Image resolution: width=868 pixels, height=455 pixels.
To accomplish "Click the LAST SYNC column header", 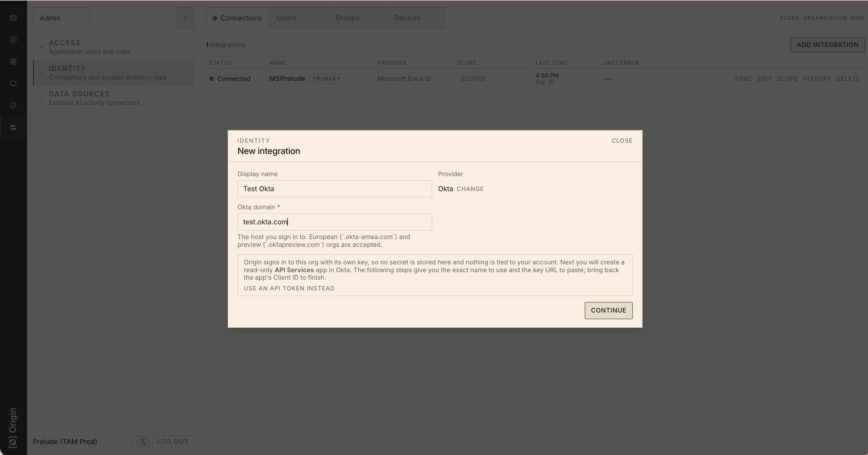I will [552, 63].
